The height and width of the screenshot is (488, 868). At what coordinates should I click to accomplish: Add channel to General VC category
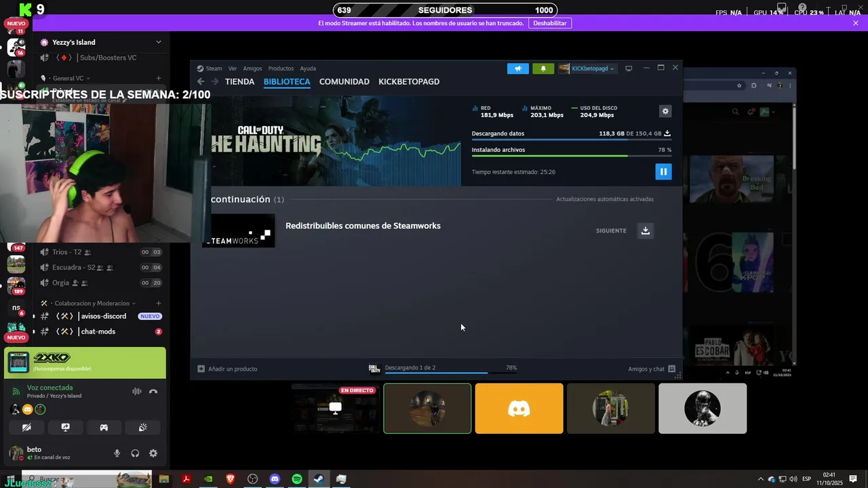pos(159,78)
